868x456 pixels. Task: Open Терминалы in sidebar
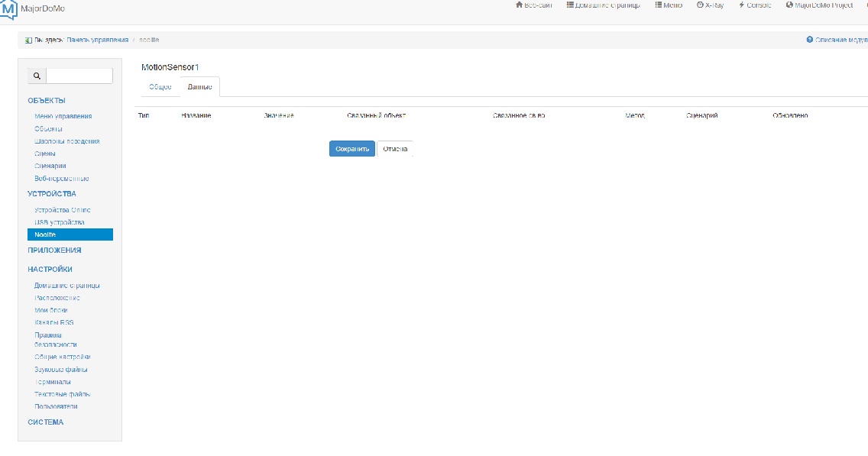53,382
